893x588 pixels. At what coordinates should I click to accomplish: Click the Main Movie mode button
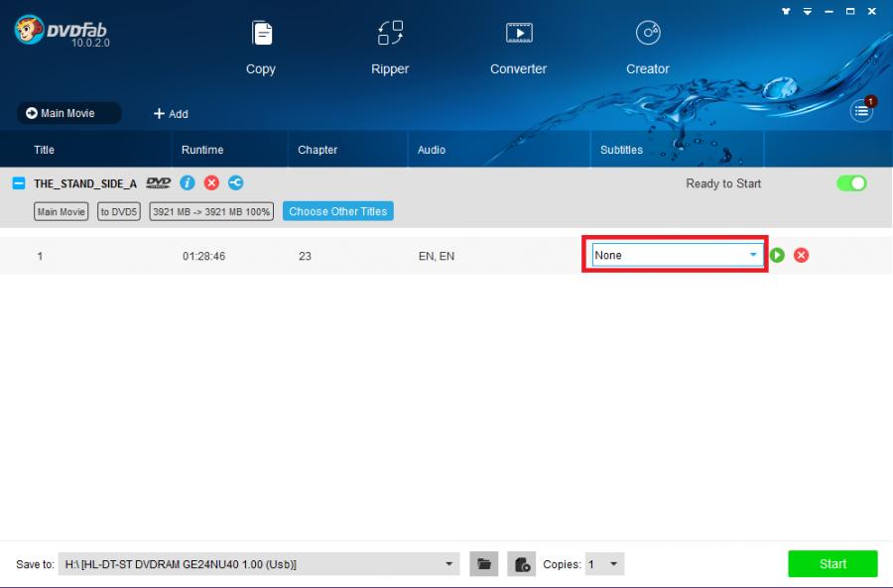(68, 113)
